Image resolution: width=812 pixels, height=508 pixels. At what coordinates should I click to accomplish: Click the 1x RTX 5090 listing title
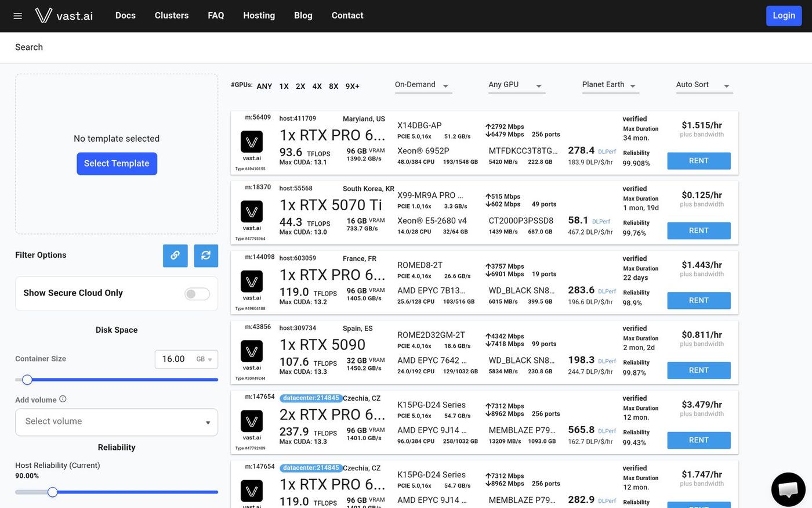[x=322, y=345]
